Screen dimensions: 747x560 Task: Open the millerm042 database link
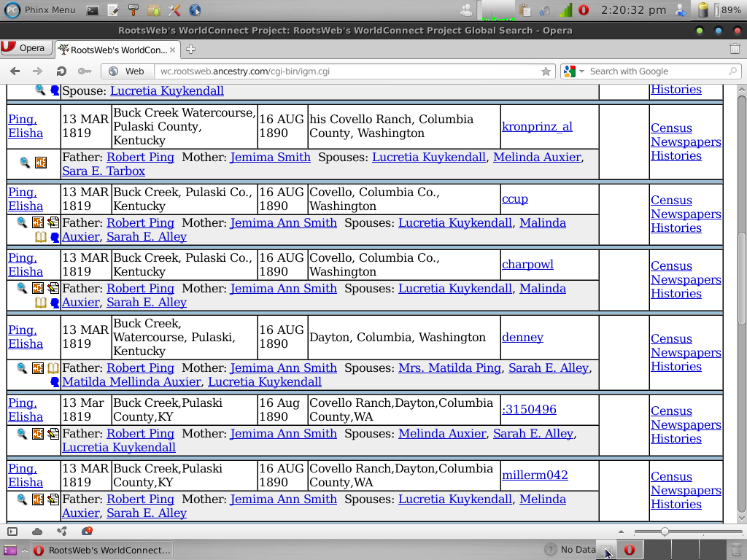coord(535,475)
